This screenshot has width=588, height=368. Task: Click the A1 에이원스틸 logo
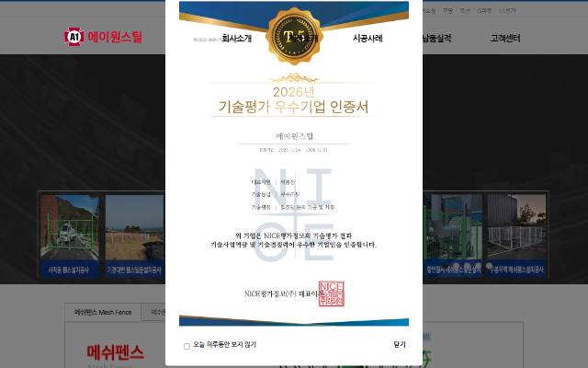coord(103,37)
